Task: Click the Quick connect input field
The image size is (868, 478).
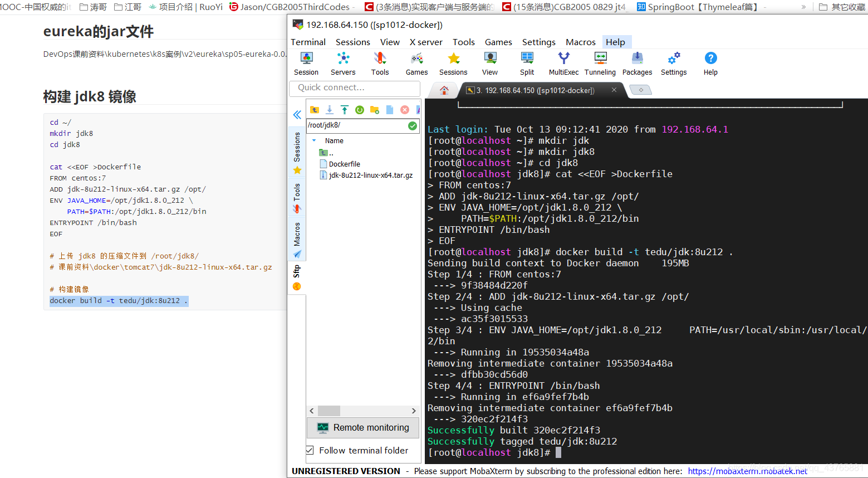Action: tap(355, 88)
